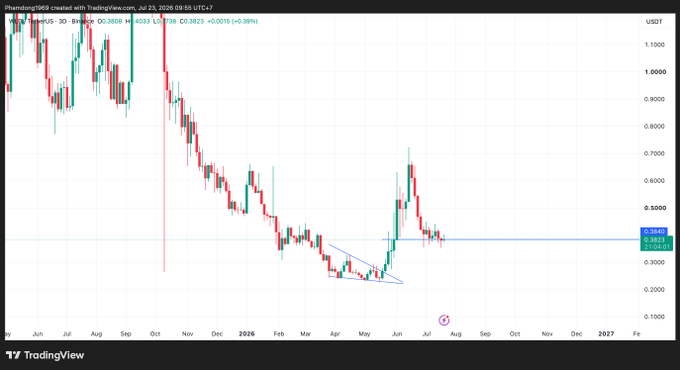Viewport: 680px width, 370px height.
Task: Click the Mar label on time axis
Action: (x=306, y=334)
